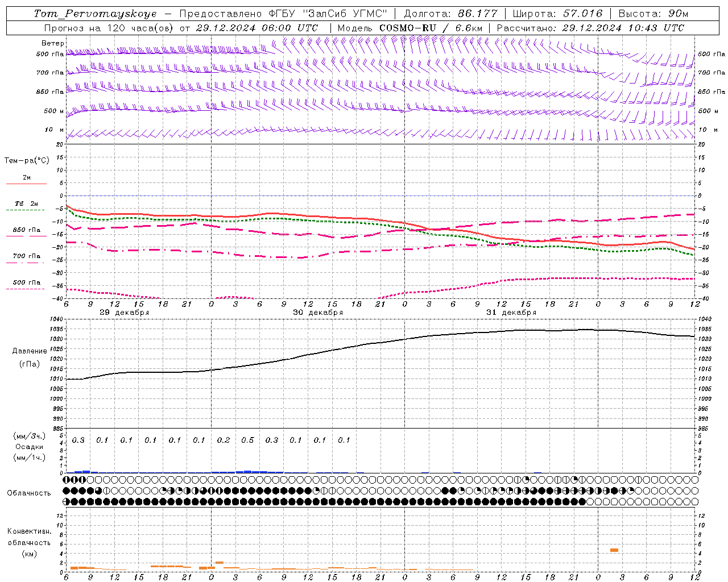Screen dimensions: 728x582
Task: Click the (мм/1ч.) precipitation unit label
Action: pyautogui.click(x=30, y=458)
